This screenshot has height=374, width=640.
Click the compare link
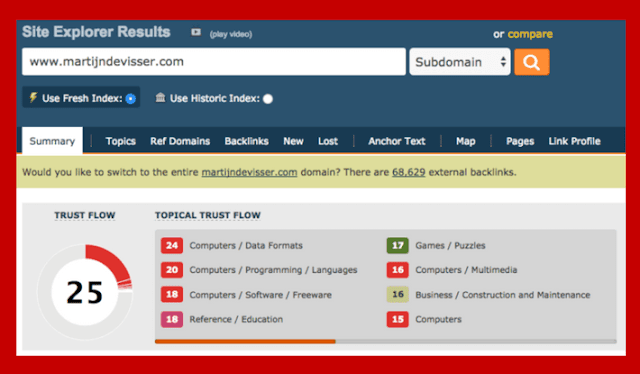(530, 34)
